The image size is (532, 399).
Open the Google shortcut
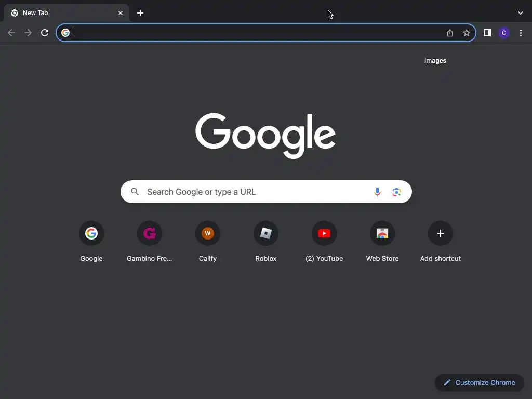91,242
